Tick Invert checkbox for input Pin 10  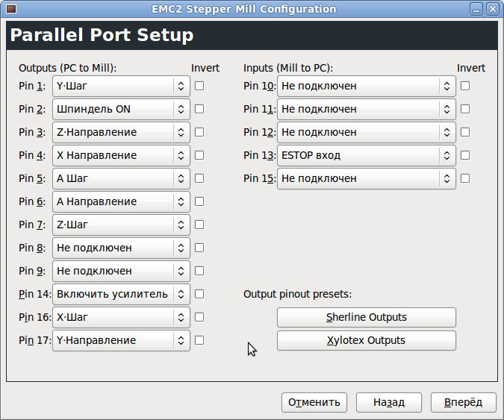click(465, 86)
